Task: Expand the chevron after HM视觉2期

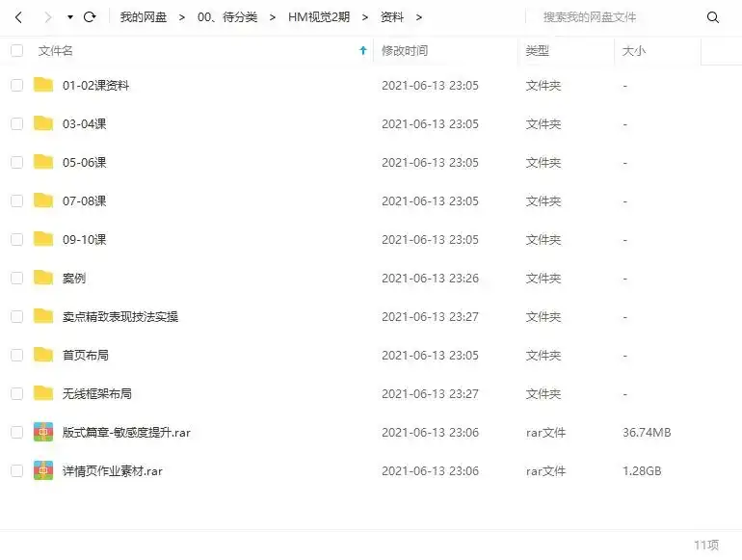Action: click(x=365, y=17)
